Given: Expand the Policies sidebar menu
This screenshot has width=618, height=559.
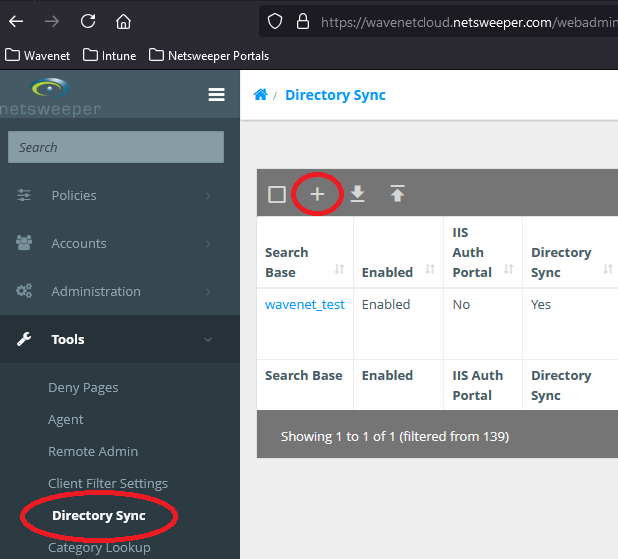Looking at the screenshot, I should [74, 196].
